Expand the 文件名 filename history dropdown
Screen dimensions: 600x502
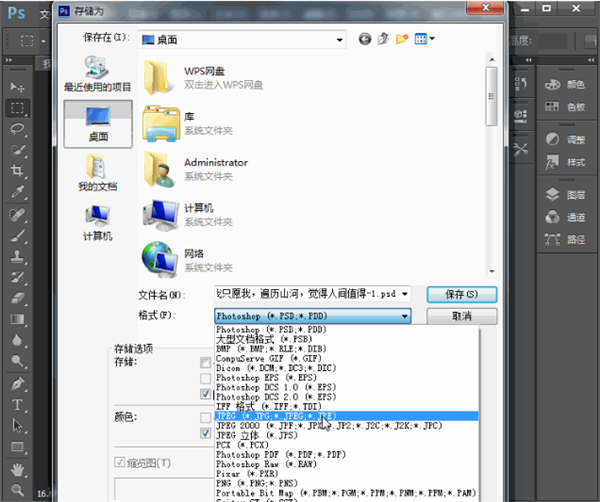(405, 294)
